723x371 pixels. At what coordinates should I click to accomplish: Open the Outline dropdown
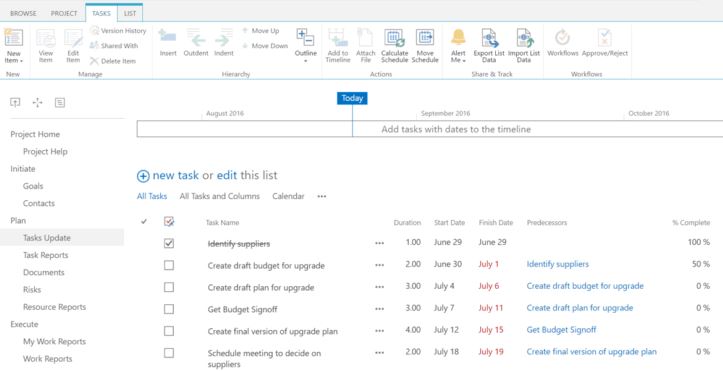[x=305, y=46]
